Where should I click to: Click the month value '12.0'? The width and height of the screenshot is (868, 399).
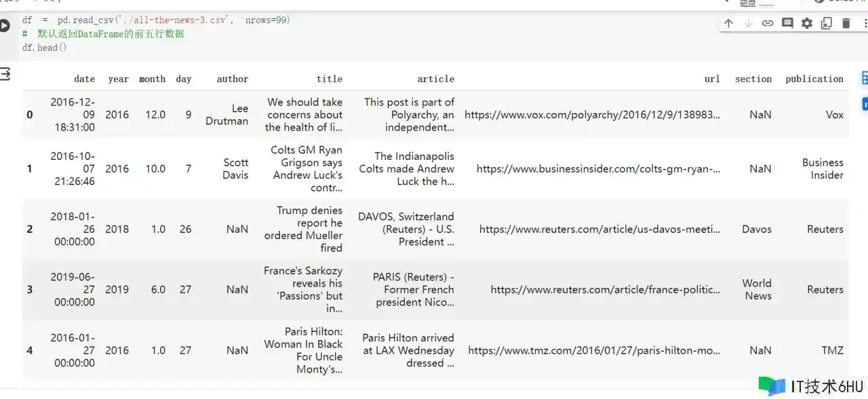pos(155,114)
